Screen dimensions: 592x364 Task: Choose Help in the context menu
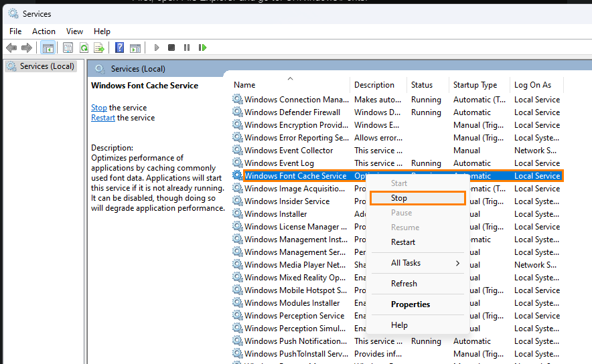click(x=418, y=325)
